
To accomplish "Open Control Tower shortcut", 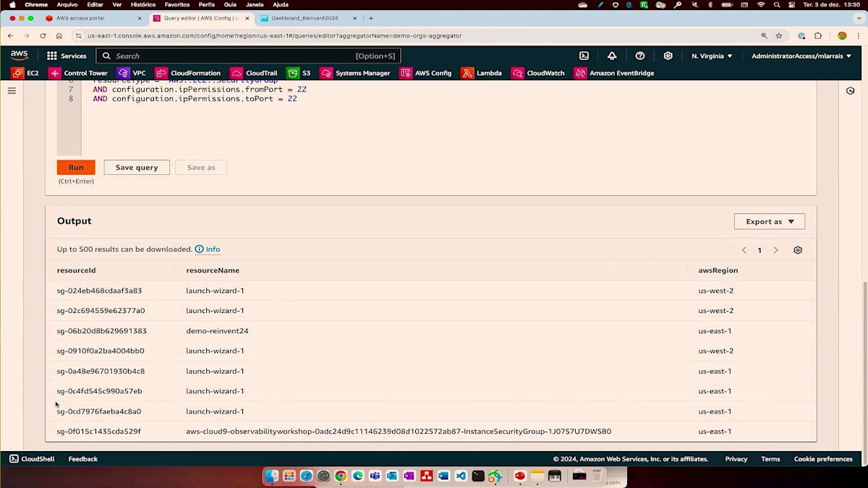I will pyautogui.click(x=78, y=73).
